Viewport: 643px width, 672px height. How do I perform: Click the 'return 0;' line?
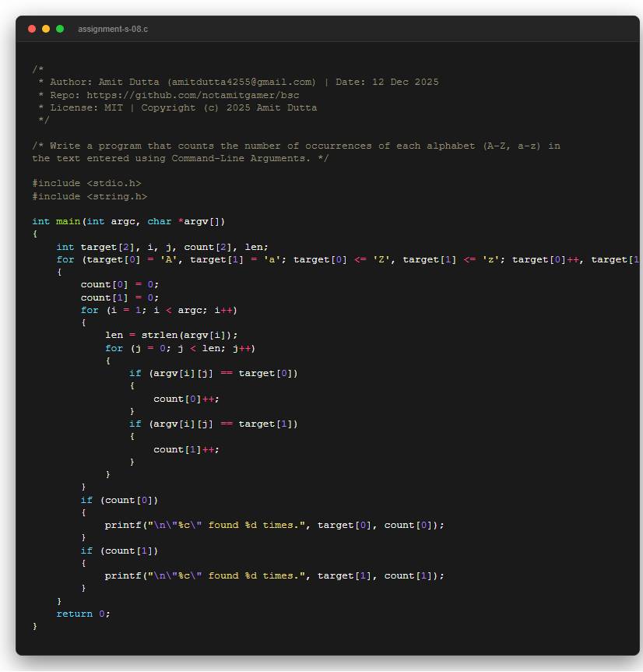tap(83, 614)
